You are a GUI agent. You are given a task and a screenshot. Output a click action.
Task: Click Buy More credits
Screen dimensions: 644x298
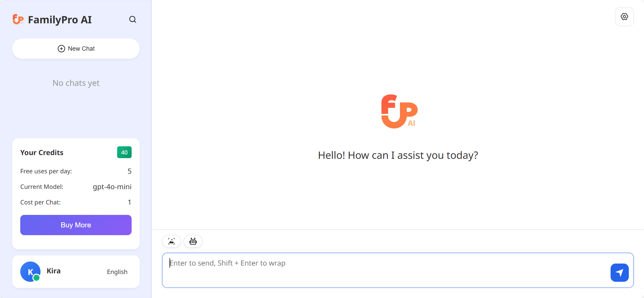(76, 225)
